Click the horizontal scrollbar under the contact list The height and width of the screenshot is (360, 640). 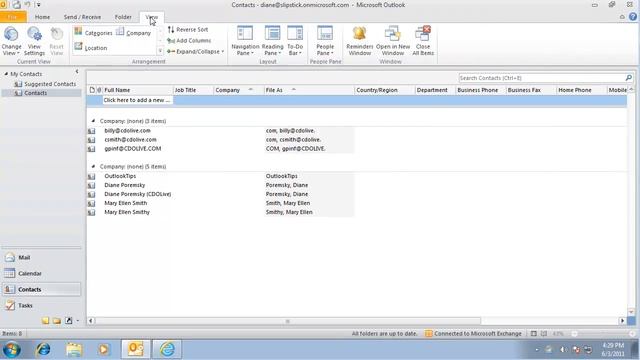pyautogui.click(x=288, y=321)
